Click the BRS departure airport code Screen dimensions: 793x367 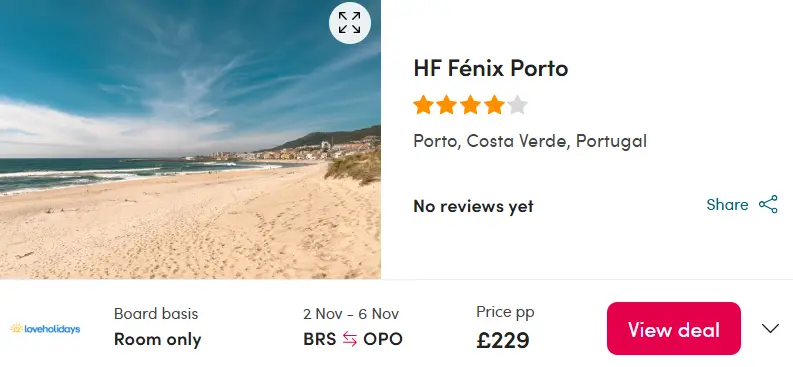click(320, 339)
